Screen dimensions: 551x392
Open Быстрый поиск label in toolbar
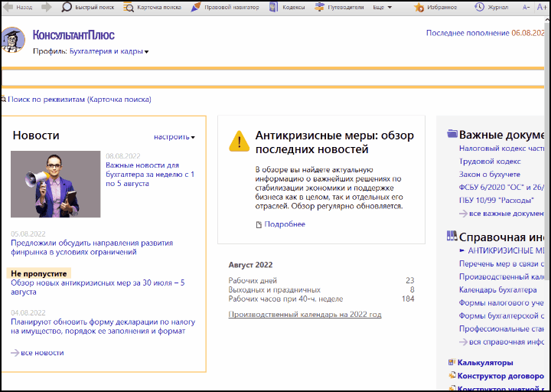pyautogui.click(x=95, y=7)
